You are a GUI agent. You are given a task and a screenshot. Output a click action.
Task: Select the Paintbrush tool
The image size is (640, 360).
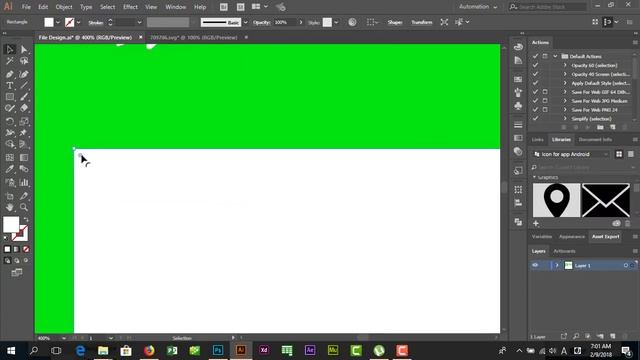(24, 97)
